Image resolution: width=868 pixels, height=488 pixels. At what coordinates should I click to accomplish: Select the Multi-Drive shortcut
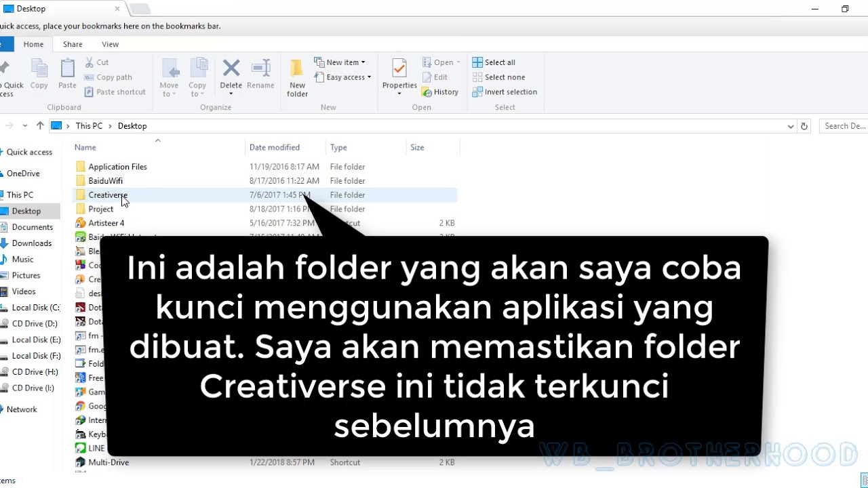coord(108,462)
